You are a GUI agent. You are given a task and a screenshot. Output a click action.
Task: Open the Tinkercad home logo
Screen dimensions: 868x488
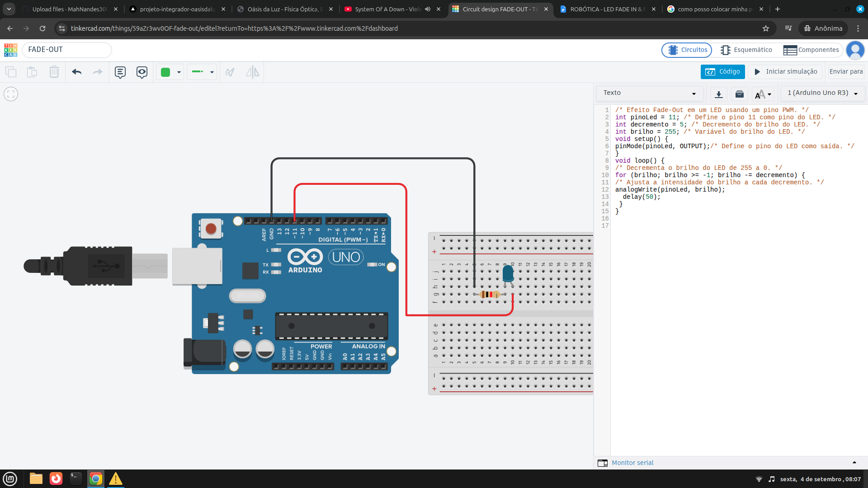pos(11,50)
